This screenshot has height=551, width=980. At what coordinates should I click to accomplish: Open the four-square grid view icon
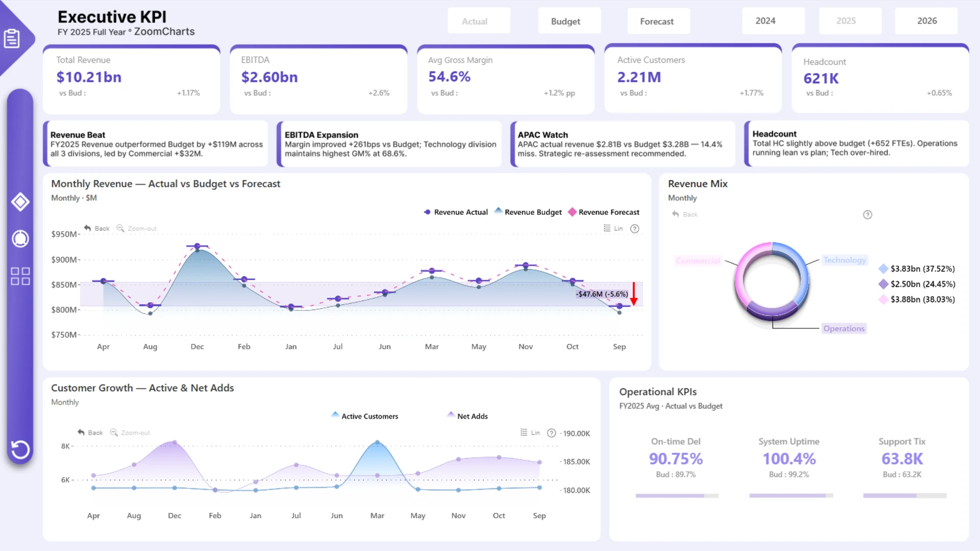(x=20, y=276)
